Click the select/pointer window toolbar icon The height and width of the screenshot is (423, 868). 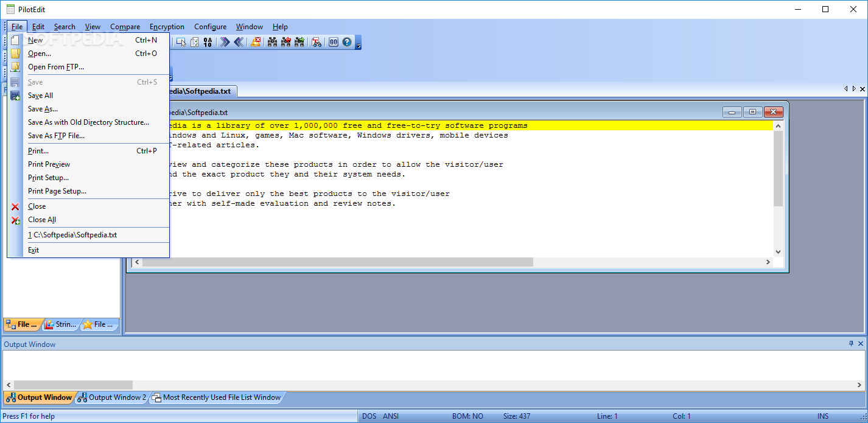point(181,42)
